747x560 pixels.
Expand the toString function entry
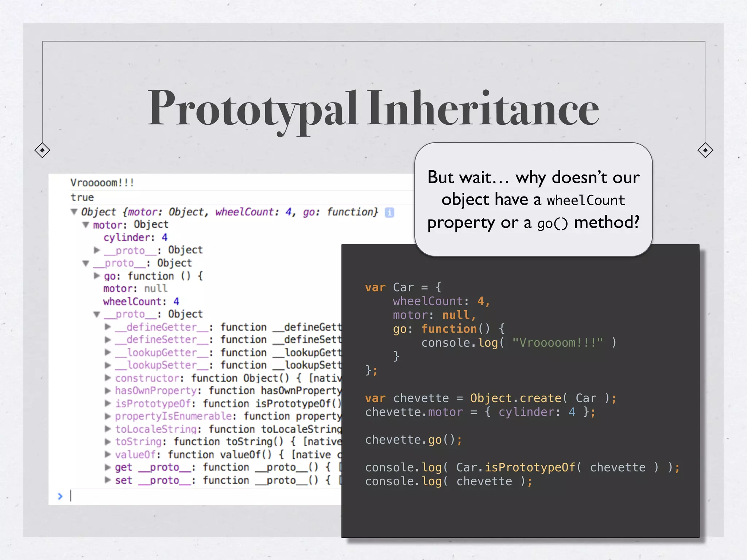tap(108, 442)
